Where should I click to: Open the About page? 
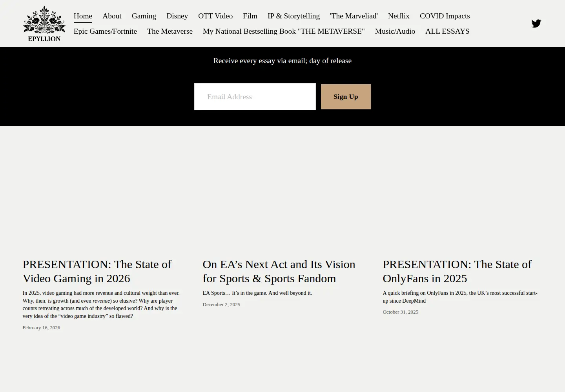pos(112,16)
